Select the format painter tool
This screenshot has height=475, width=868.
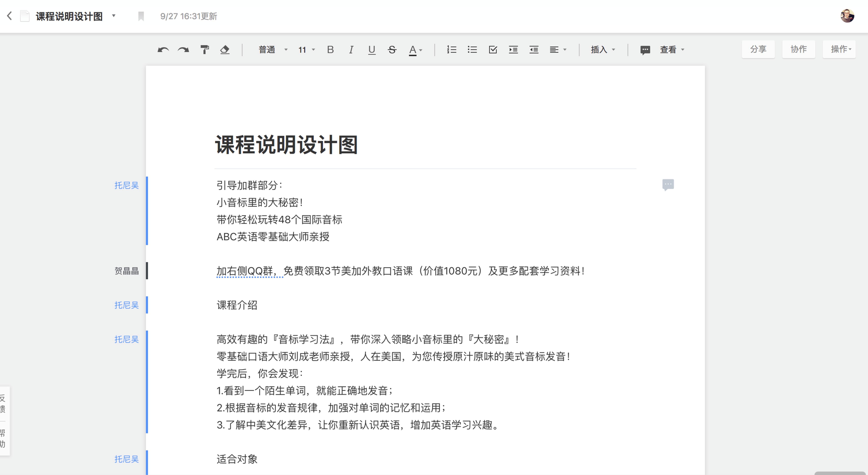(204, 49)
